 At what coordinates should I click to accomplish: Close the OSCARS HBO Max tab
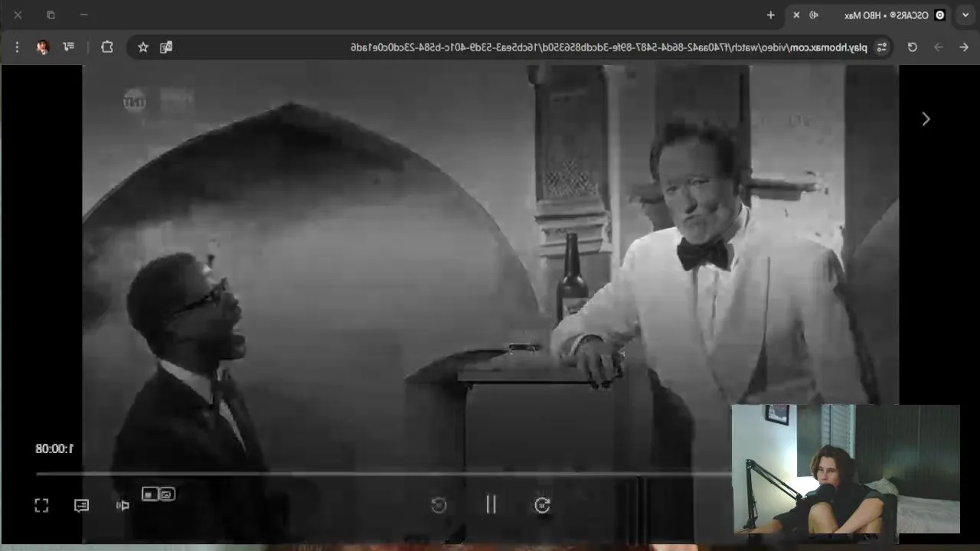tap(796, 15)
